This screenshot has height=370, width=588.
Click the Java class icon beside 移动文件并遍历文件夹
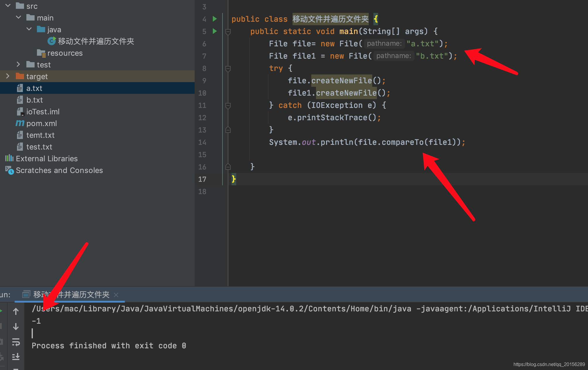[x=52, y=41]
